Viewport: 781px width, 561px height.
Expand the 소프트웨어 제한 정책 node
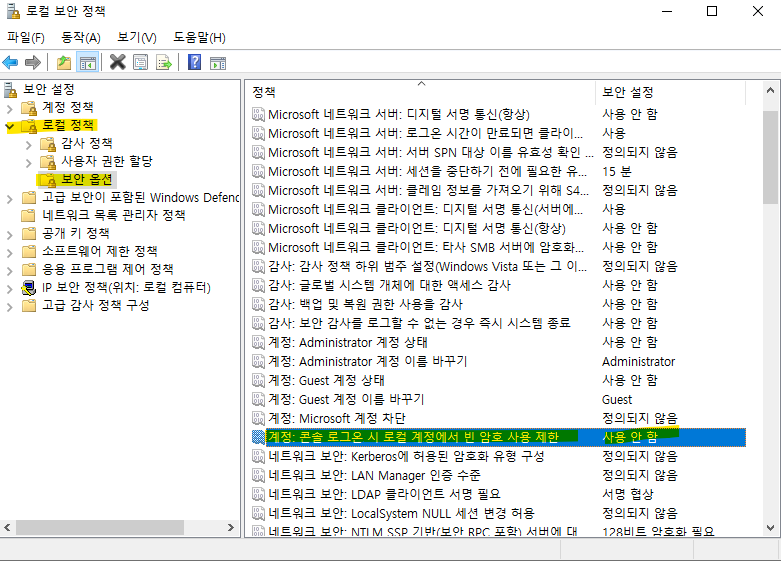pyautogui.click(x=9, y=253)
